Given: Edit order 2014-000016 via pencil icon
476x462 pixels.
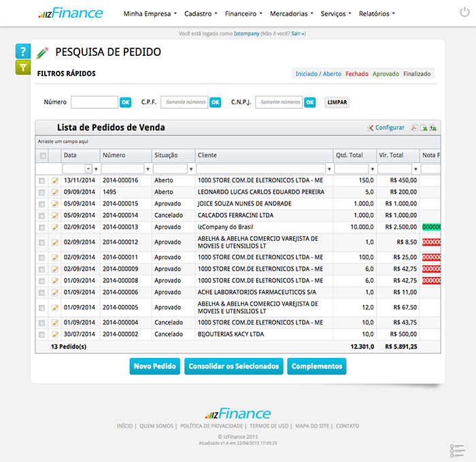Looking at the screenshot, I should tap(55, 181).
